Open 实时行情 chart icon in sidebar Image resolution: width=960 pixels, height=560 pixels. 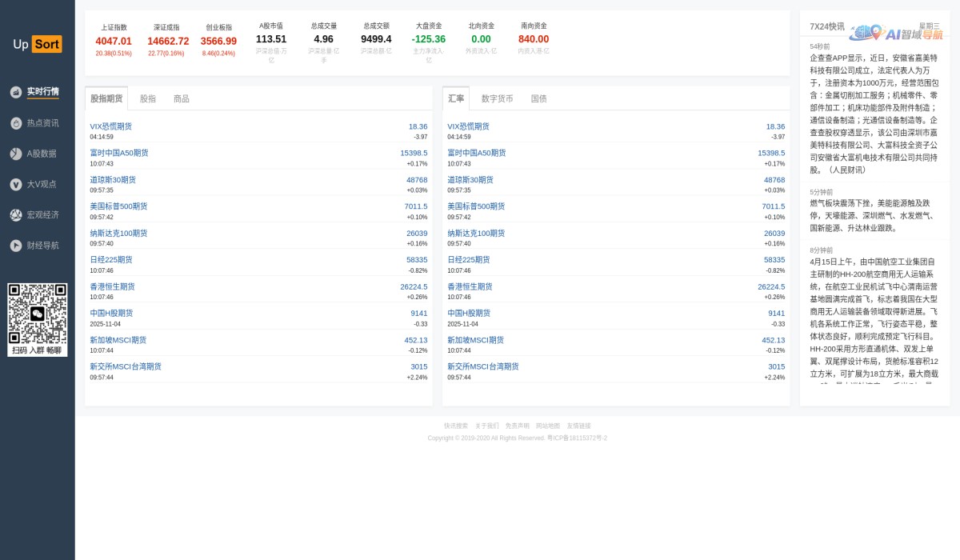tap(15, 92)
